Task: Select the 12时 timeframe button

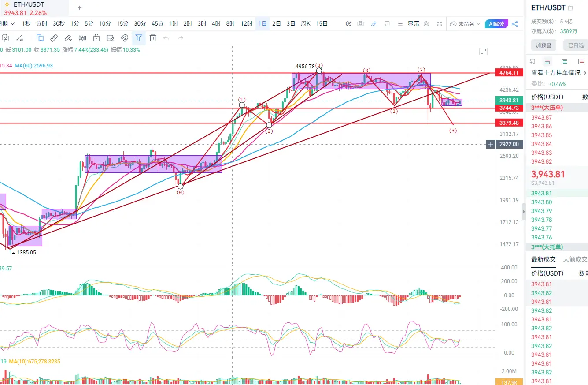Action: coord(247,24)
